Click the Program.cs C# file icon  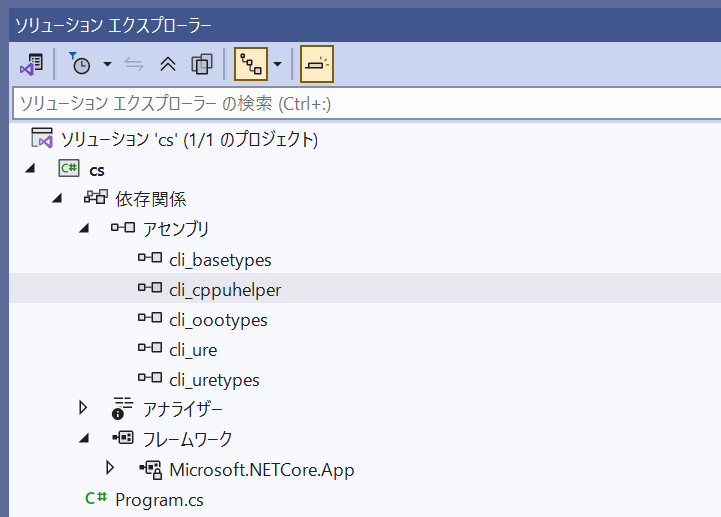click(96, 498)
